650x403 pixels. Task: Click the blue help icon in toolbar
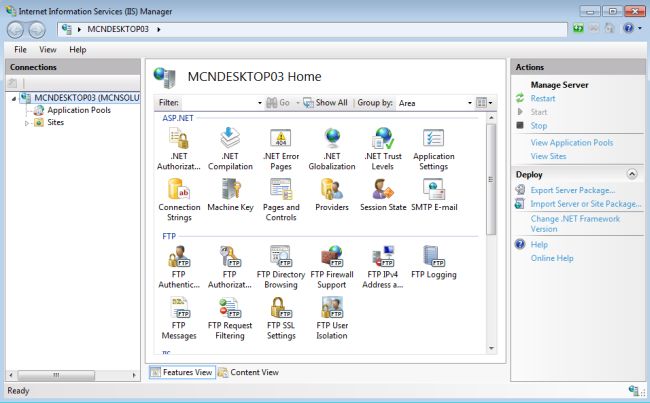point(628,28)
